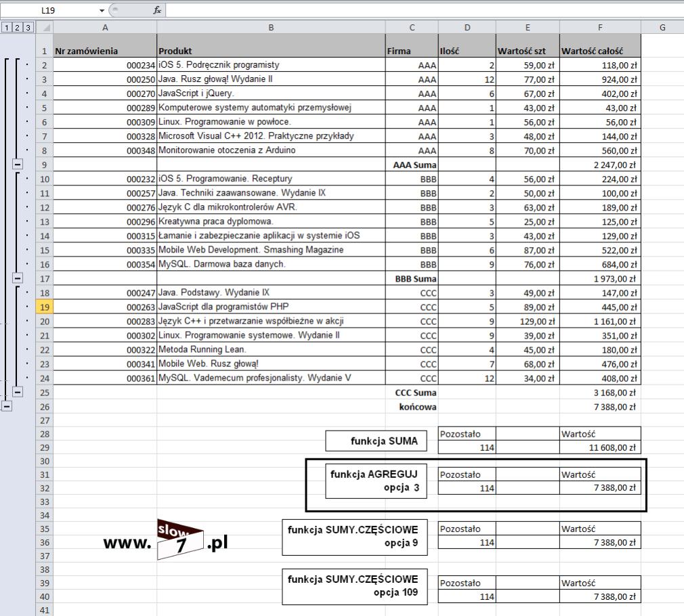
Task: Click the 'Firma' header cell
Action: [412, 46]
